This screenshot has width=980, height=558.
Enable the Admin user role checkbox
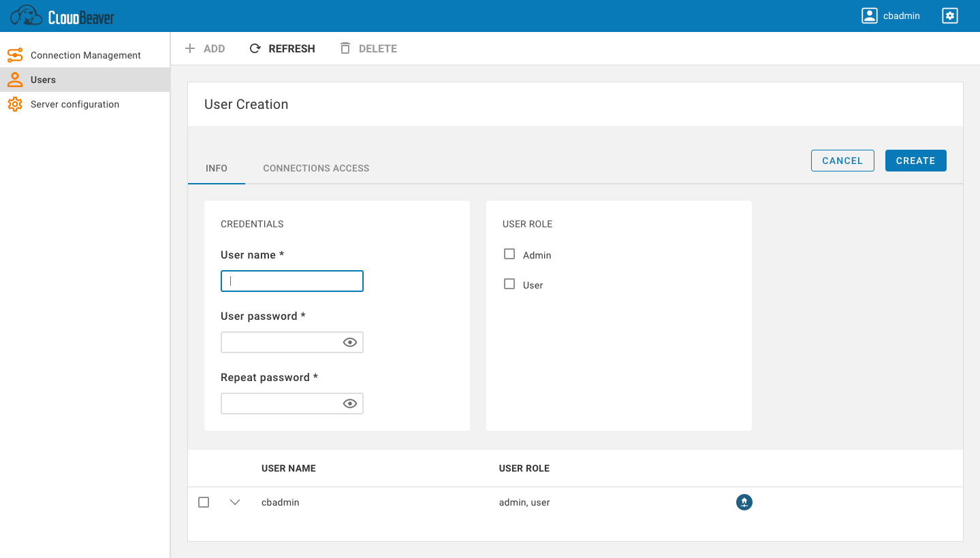point(509,253)
